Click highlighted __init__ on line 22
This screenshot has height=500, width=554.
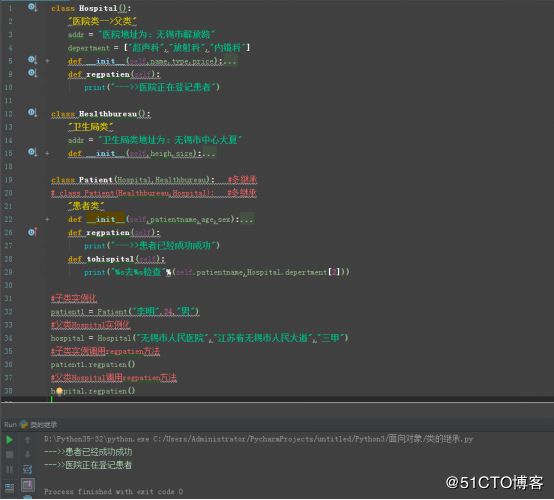coord(105,219)
